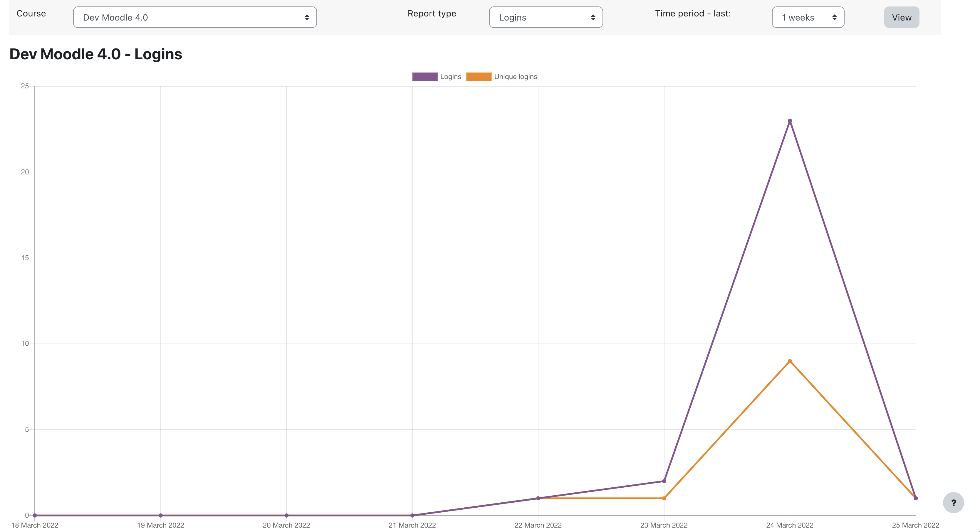The image size is (980, 532).
Task: Open the Time period dropdown showing 1 weeks
Action: tap(808, 17)
